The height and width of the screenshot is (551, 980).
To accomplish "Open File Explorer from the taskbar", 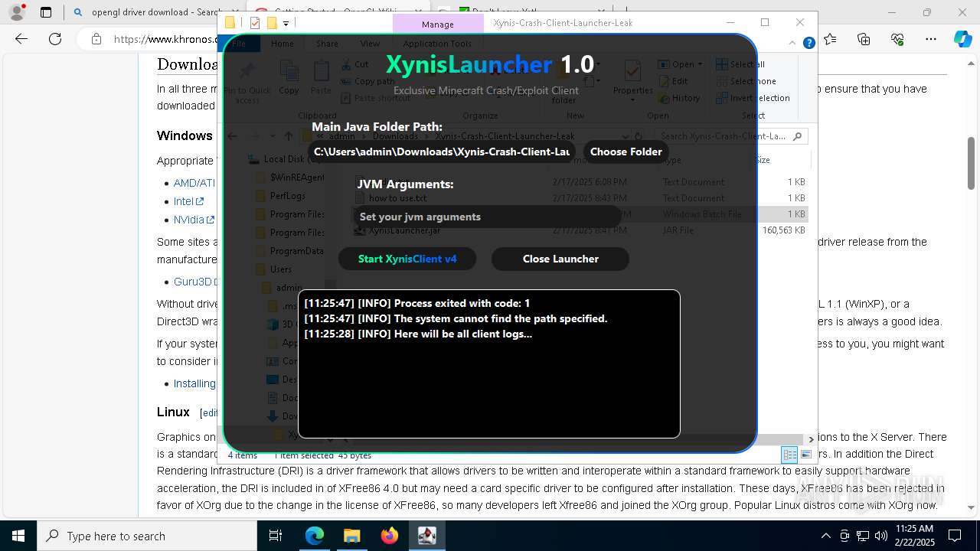I will pos(352,536).
